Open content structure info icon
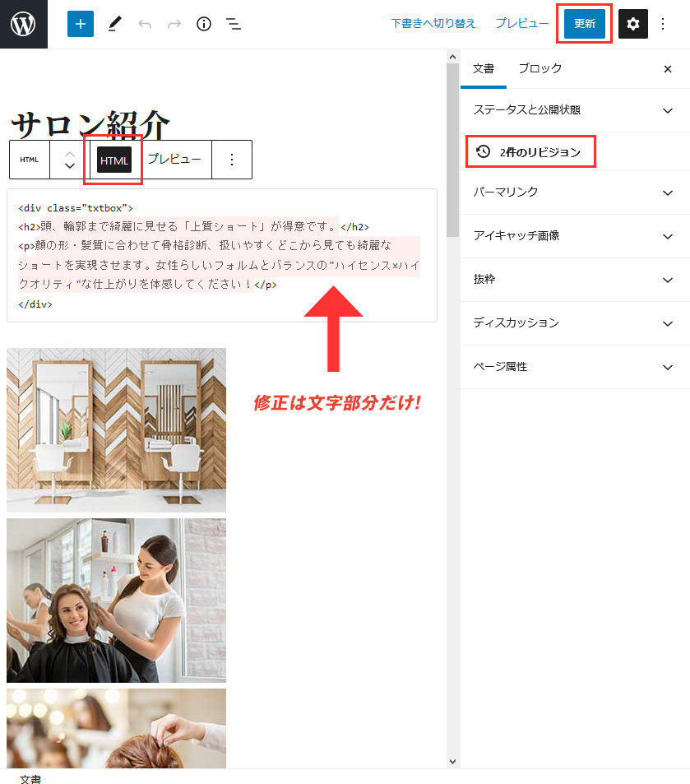Image resolution: width=690 pixels, height=784 pixels. click(x=203, y=24)
